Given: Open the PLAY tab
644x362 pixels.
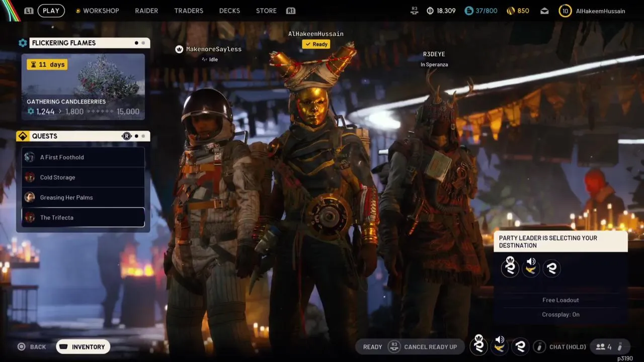Looking at the screenshot, I should click(51, 11).
